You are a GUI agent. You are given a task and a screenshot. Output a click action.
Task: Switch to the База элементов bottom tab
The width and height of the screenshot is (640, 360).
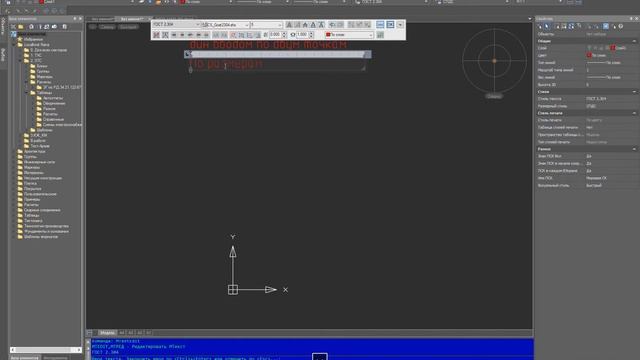[24, 358]
